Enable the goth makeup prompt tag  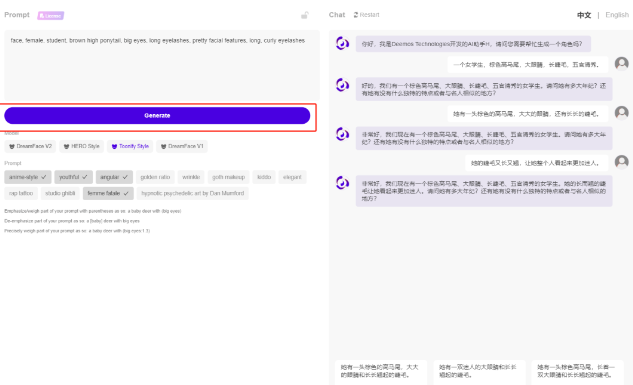coord(228,177)
